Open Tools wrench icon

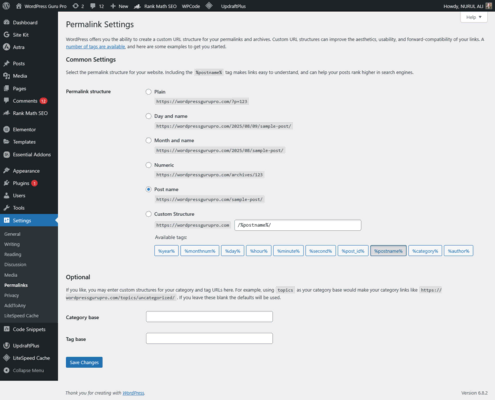(6, 208)
